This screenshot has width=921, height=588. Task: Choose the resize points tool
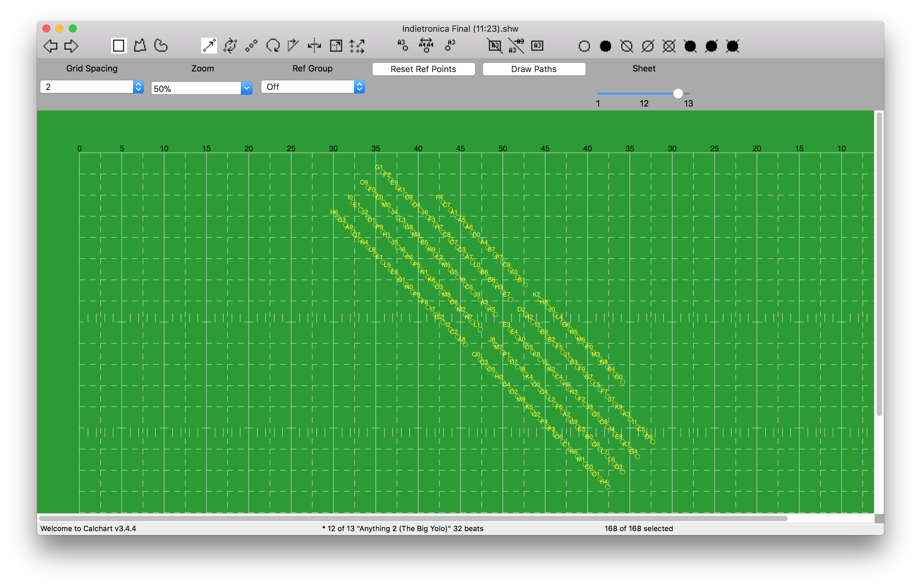pyautogui.click(x=336, y=46)
